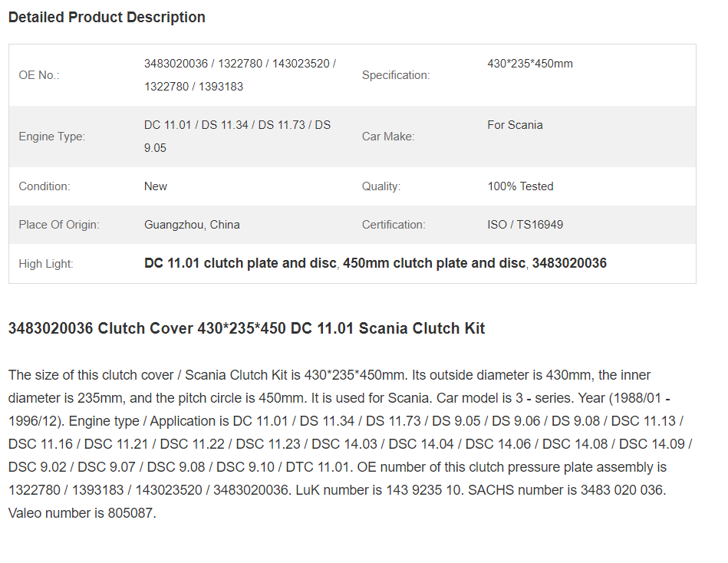This screenshot has height=563, width=728.
Task: Click the 'Engine Type:' label
Action: click(52, 137)
